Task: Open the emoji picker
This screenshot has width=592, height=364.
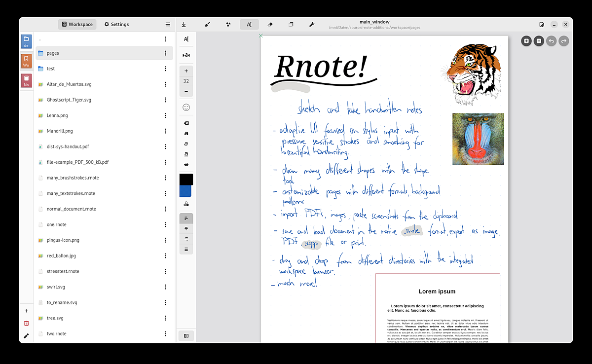Action: [186, 107]
